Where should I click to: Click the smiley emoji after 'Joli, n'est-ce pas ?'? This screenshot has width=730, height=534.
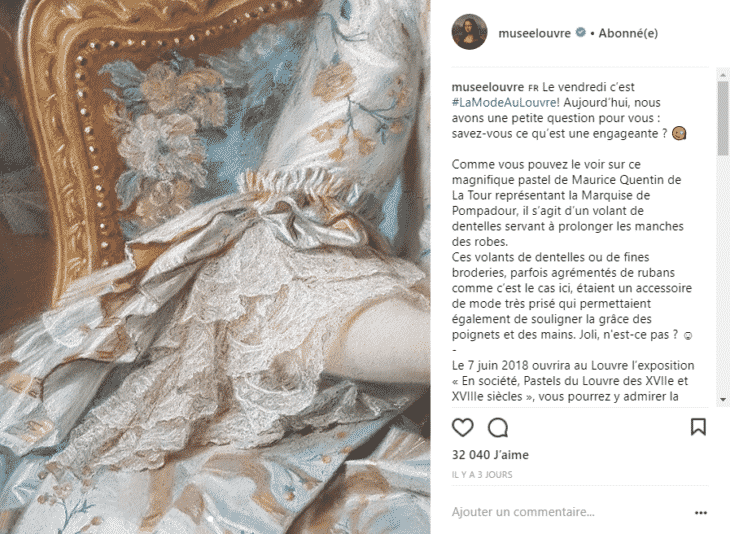687,335
